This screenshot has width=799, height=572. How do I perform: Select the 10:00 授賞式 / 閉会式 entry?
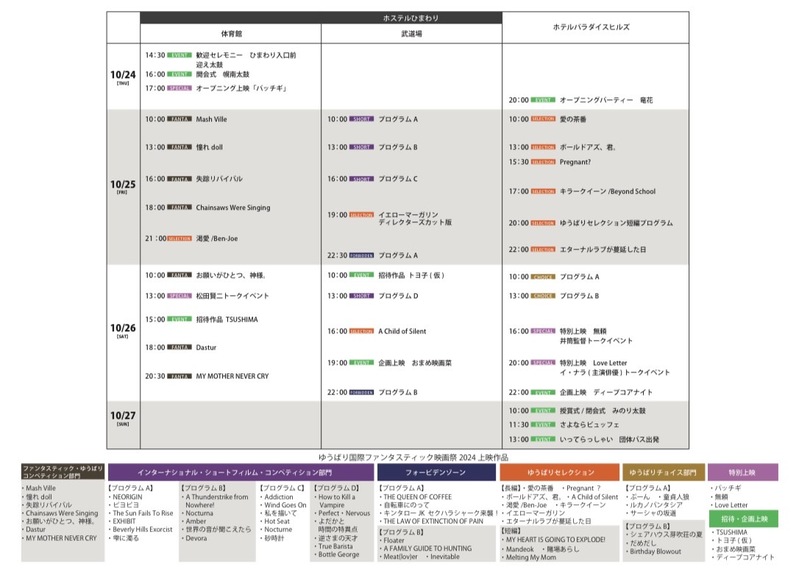577,411
